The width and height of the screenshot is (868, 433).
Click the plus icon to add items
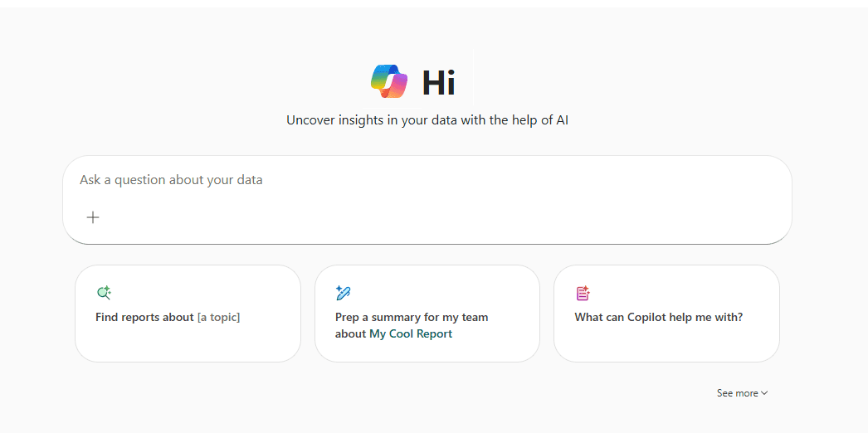[93, 217]
